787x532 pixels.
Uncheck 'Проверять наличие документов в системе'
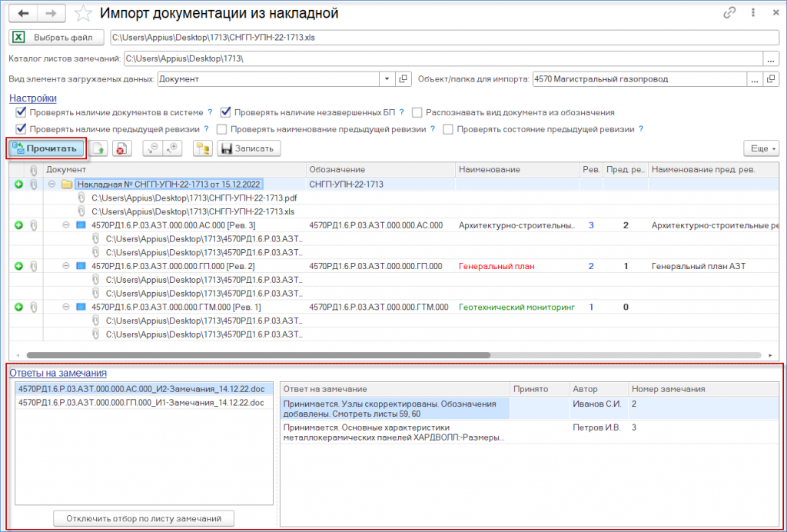[x=21, y=112]
